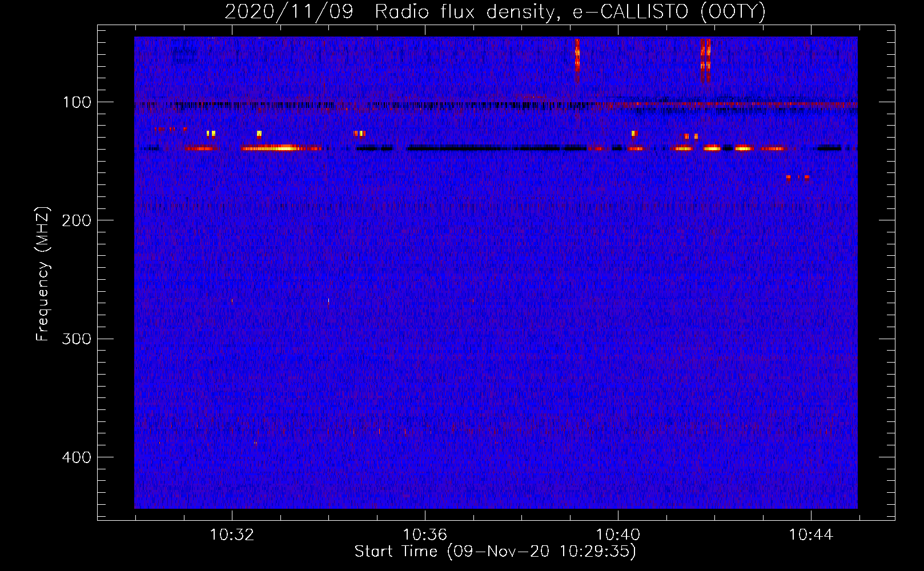This screenshot has width=924, height=571.
Task: Click the 10:44 time tick label
Action: point(811,535)
